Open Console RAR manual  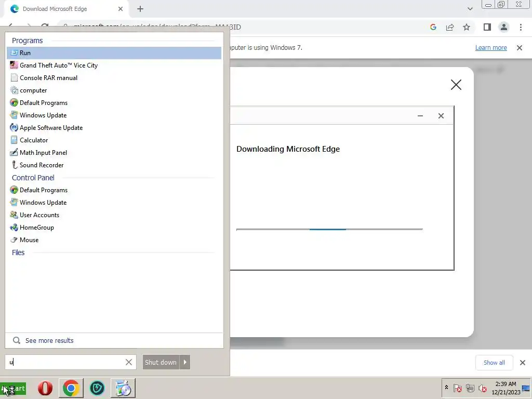click(114, 78)
